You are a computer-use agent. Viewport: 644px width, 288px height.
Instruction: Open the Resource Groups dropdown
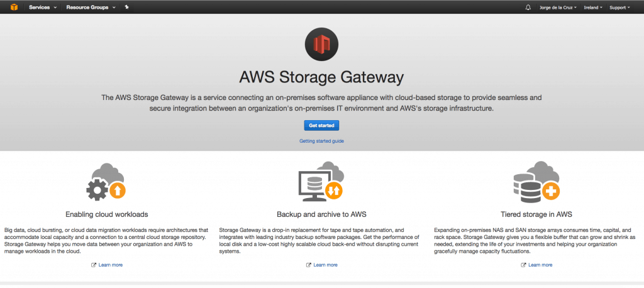(91, 8)
